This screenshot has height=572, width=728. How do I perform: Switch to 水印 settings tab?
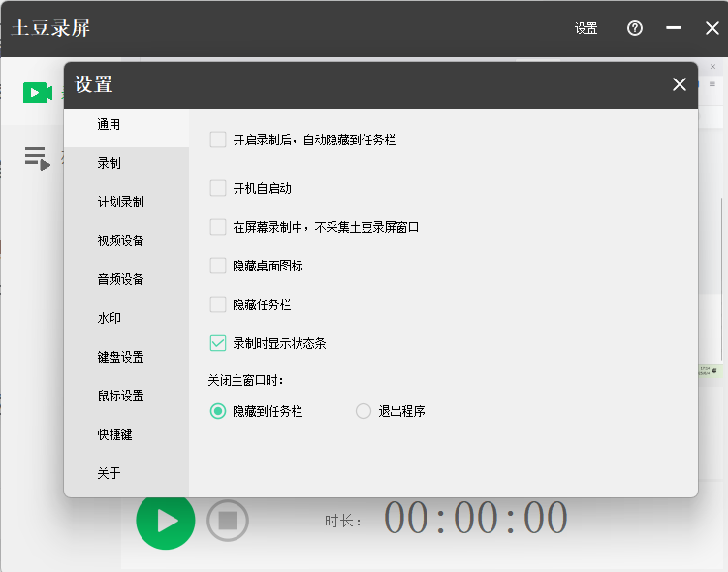(126, 318)
